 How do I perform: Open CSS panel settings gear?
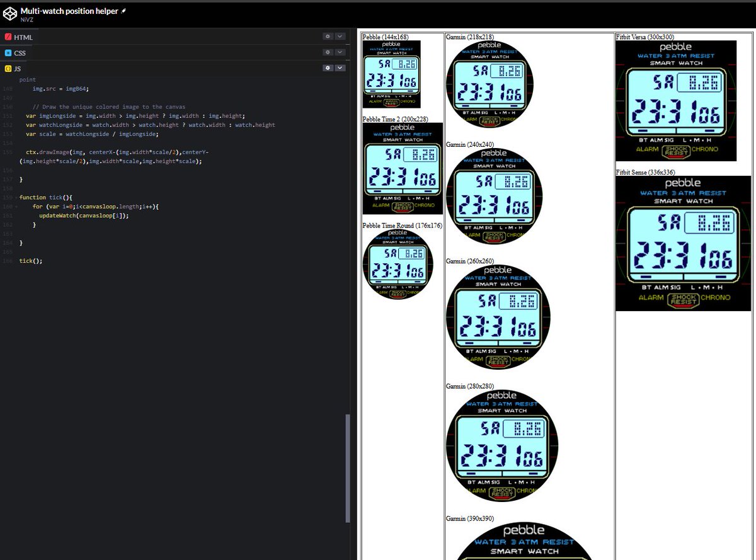point(328,52)
